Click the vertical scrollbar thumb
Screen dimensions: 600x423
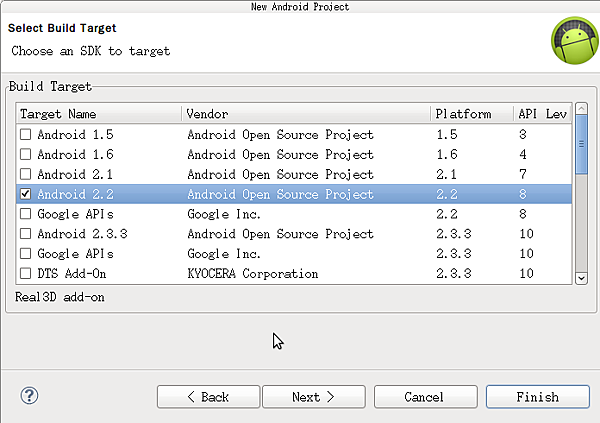tap(581, 144)
